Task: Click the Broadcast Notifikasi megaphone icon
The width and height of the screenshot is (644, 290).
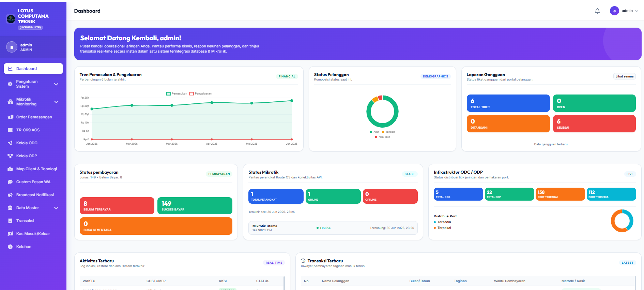Action: pos(10,195)
